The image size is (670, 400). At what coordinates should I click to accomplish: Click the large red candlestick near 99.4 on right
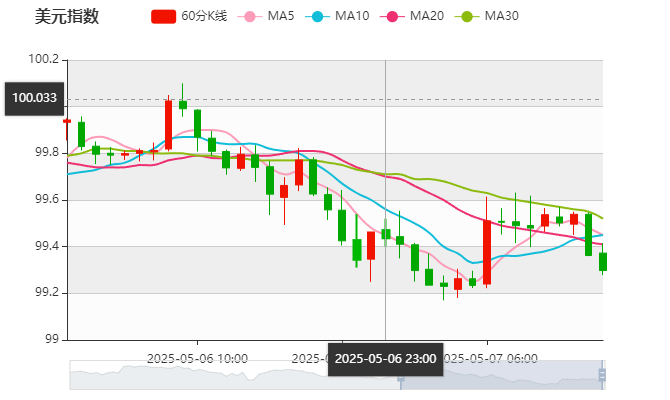pyautogui.click(x=487, y=252)
